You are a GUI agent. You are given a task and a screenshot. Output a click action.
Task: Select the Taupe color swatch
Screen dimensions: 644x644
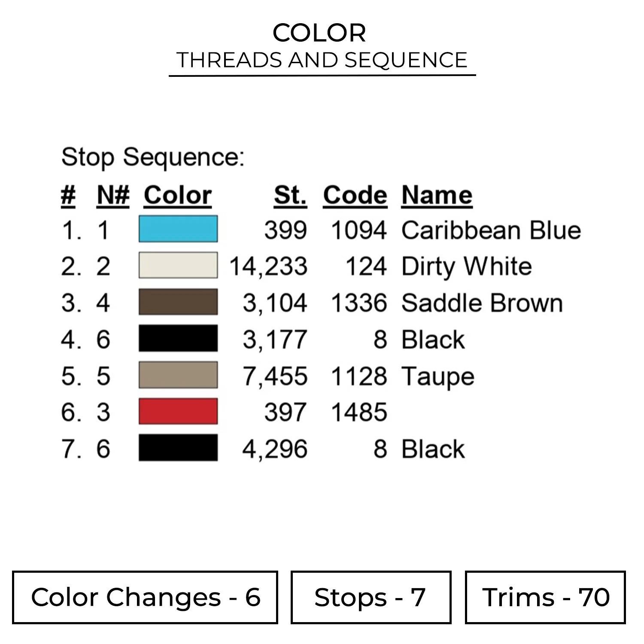coord(178,375)
